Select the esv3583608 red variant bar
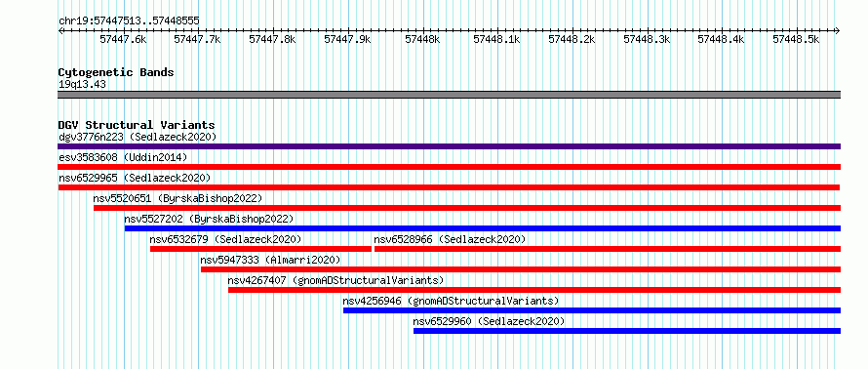868x369 pixels. click(x=449, y=167)
